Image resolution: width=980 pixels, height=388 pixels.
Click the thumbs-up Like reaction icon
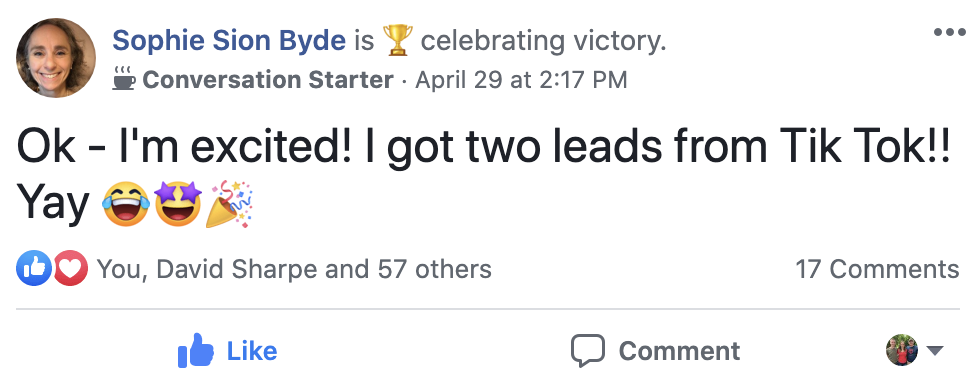point(34,268)
